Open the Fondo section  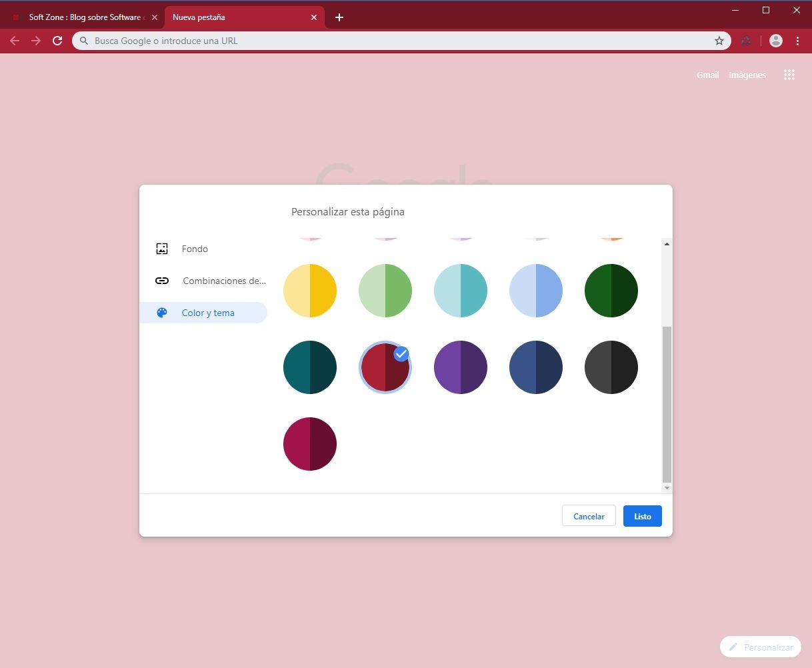pyautogui.click(x=203, y=249)
